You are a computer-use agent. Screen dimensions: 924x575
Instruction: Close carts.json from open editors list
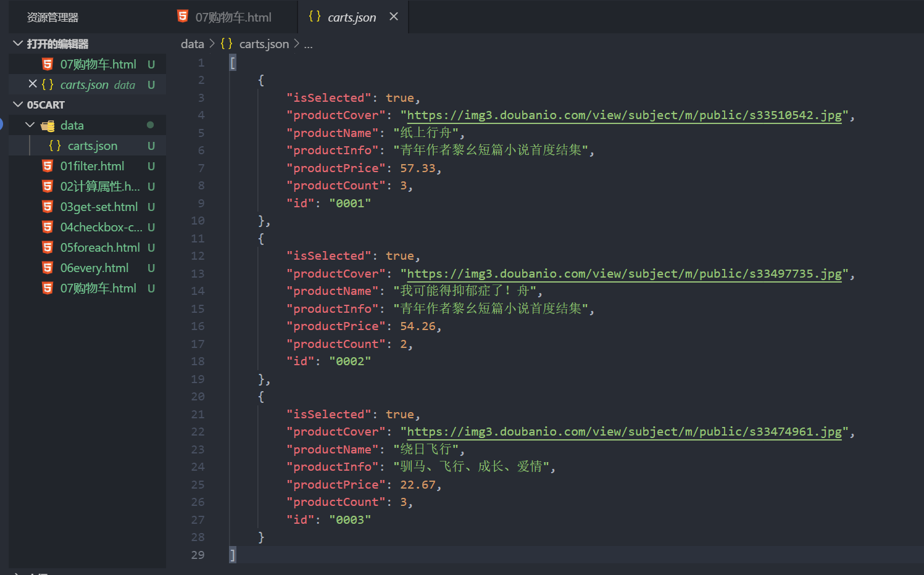[x=33, y=84]
